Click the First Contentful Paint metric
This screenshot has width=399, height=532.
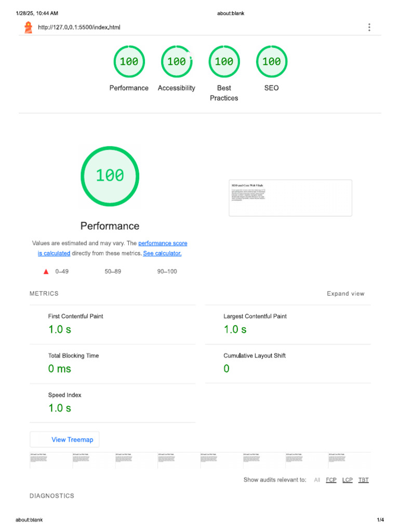[x=113, y=325]
